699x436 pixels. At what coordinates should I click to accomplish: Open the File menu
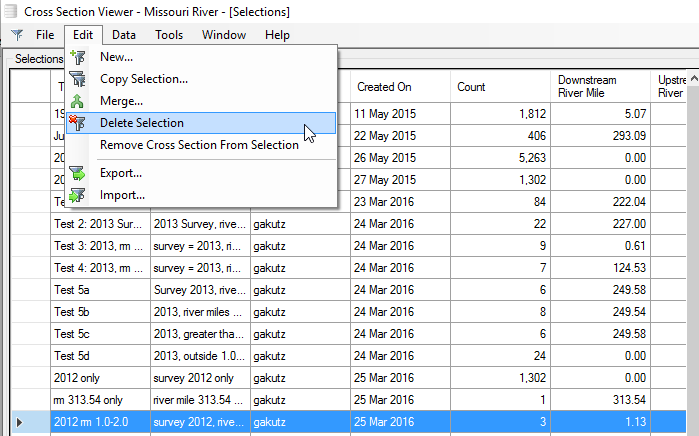[45, 35]
